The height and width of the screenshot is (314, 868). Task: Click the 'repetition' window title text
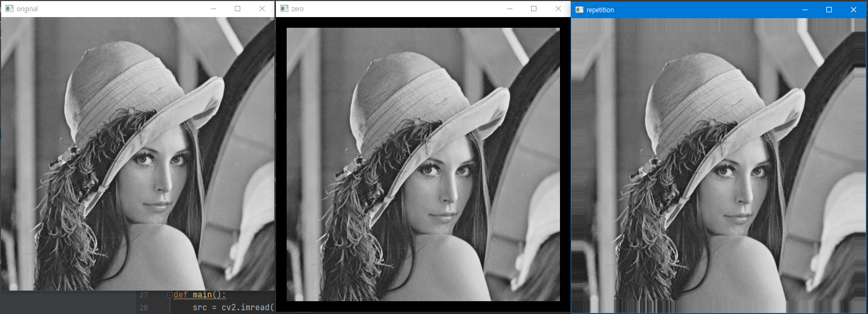[x=600, y=10]
